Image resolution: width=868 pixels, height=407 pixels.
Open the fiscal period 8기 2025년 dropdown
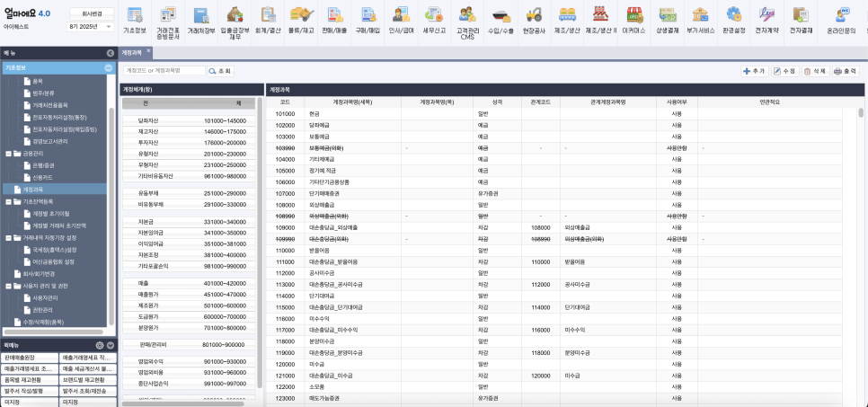90,27
